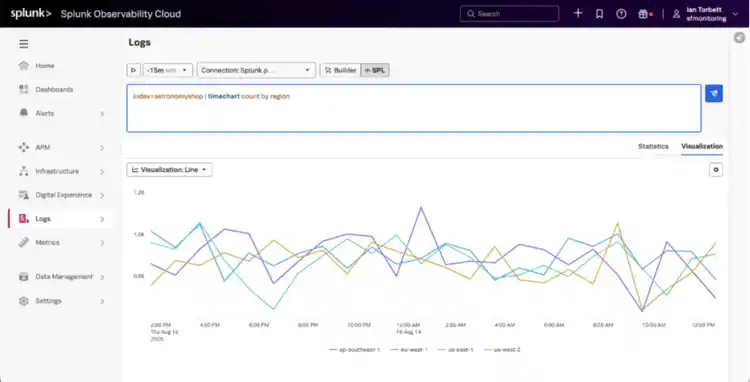Click the plus create icon in header

tap(578, 13)
